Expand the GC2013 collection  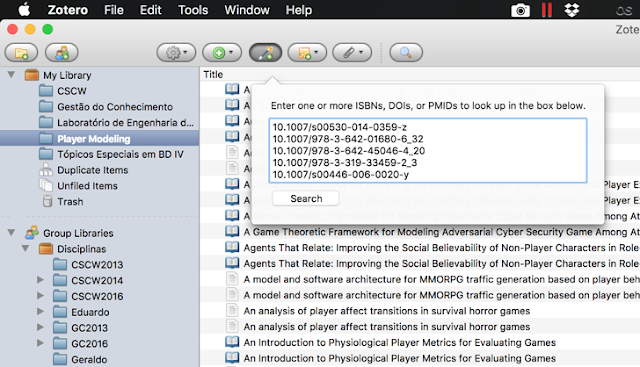point(40,327)
